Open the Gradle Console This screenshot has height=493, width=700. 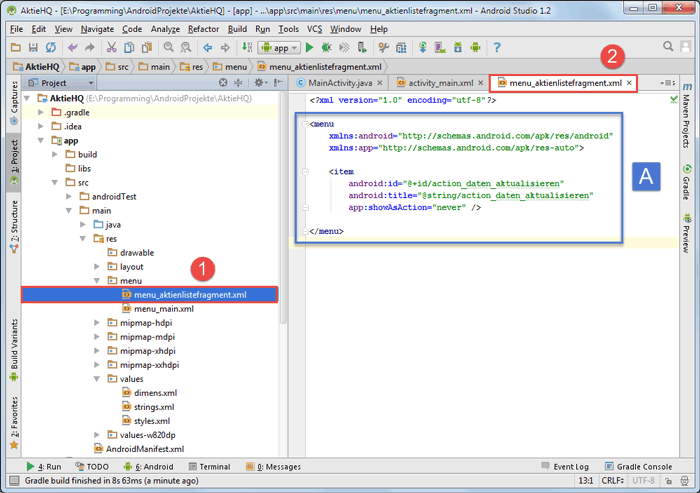pos(638,467)
